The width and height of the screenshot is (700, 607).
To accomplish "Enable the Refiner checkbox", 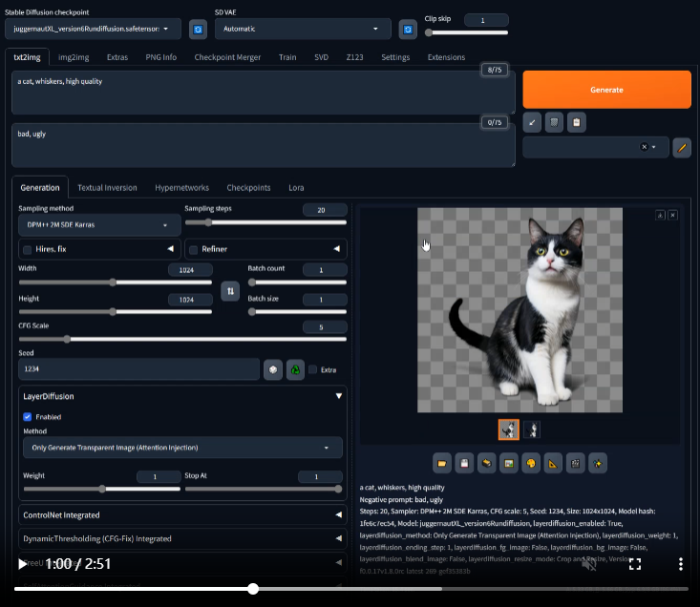I will pyautogui.click(x=193, y=250).
